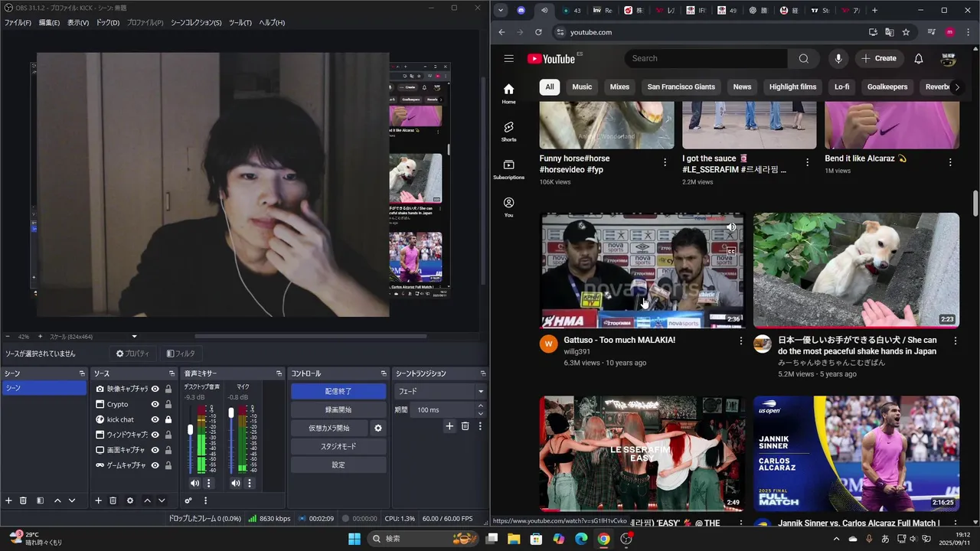Viewport: 980px width, 551px height.
Task: Open more options for Gattuso video
Action: pyautogui.click(x=740, y=341)
